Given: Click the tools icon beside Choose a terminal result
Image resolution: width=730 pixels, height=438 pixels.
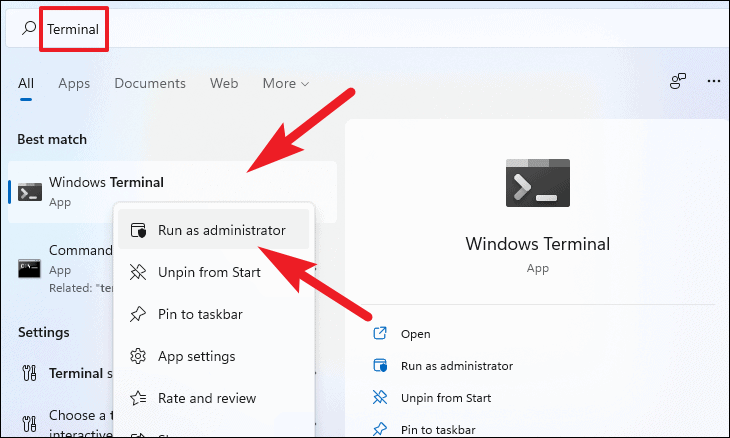Looking at the screenshot, I should (x=29, y=423).
